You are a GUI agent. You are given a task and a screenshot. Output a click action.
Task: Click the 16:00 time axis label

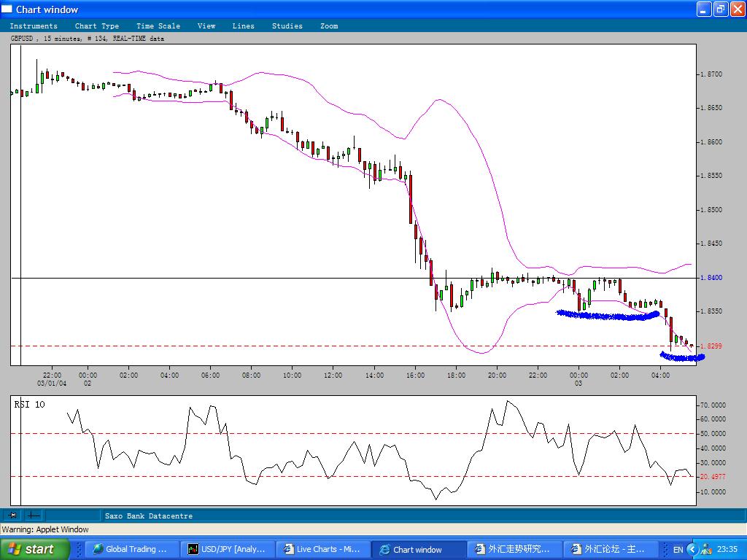point(415,376)
